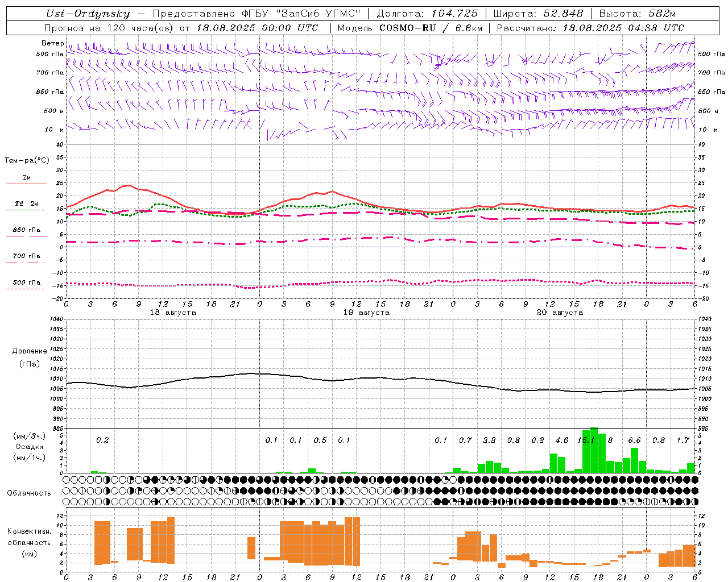Click the tallest green precipitation bar
This screenshot has width=728, height=582.
point(594,450)
